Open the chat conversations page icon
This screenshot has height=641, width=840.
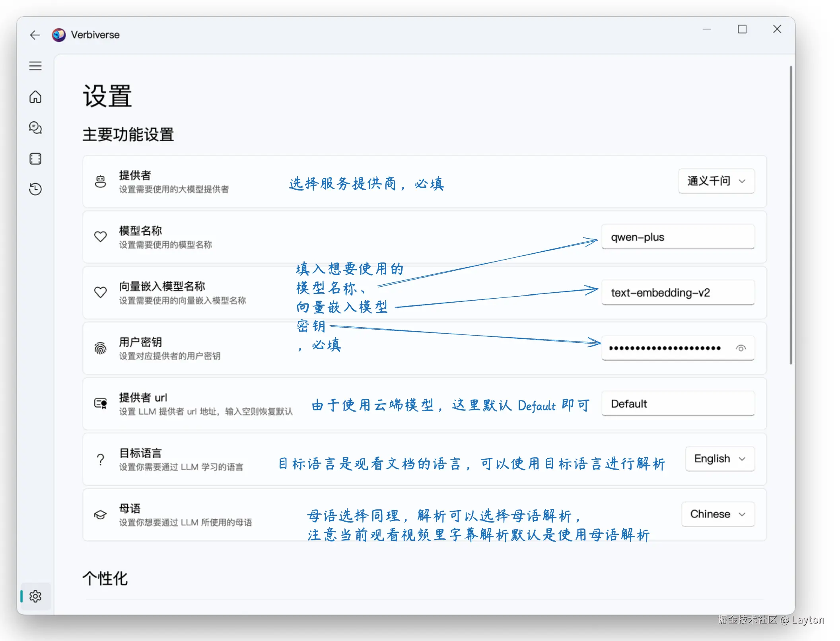(x=35, y=128)
